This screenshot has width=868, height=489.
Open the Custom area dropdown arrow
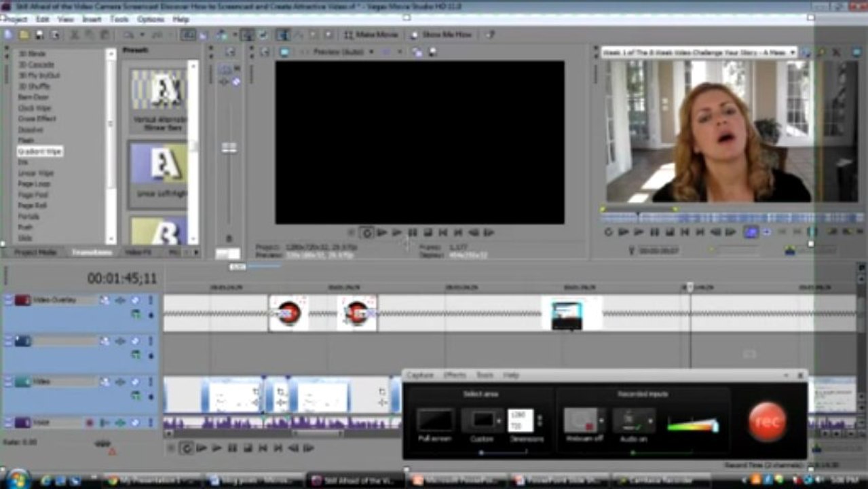pyautogui.click(x=499, y=421)
